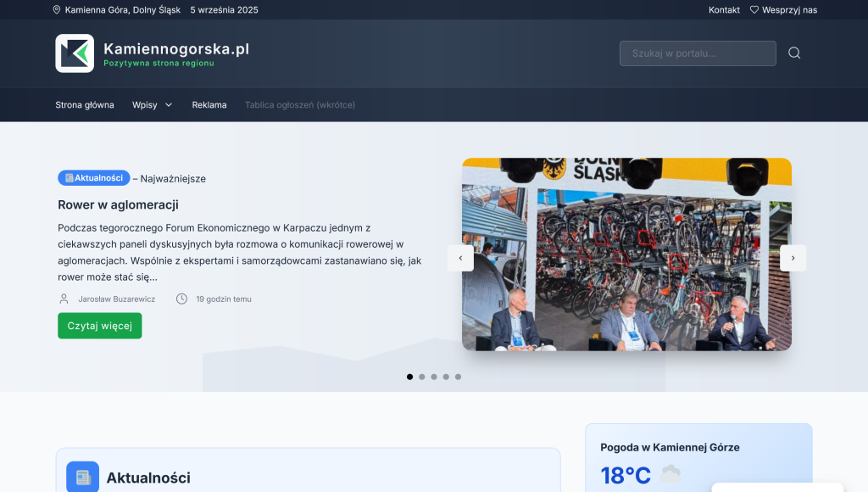868x492 pixels.
Task: Click the Aktualności category badge
Action: click(94, 178)
